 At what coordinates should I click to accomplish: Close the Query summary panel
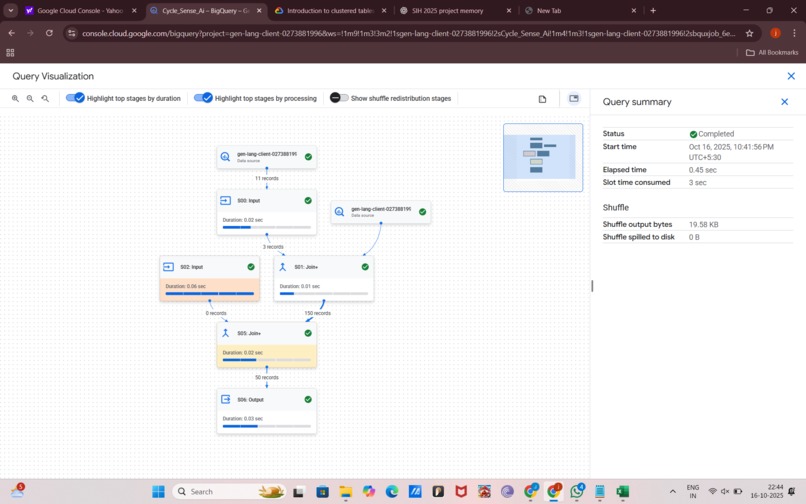(784, 102)
